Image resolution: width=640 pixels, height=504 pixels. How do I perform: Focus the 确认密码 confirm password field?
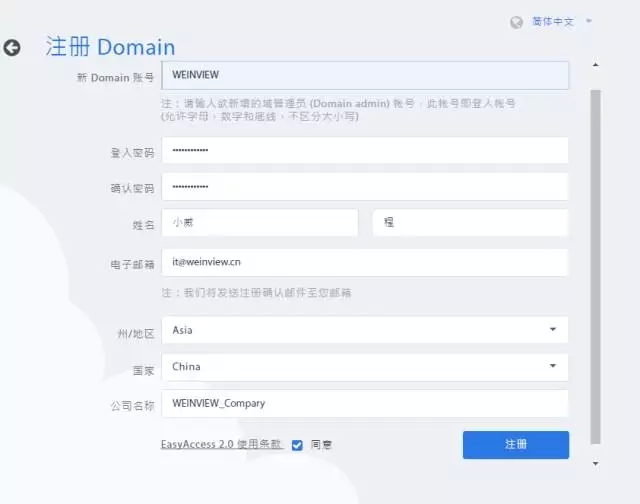pos(365,187)
